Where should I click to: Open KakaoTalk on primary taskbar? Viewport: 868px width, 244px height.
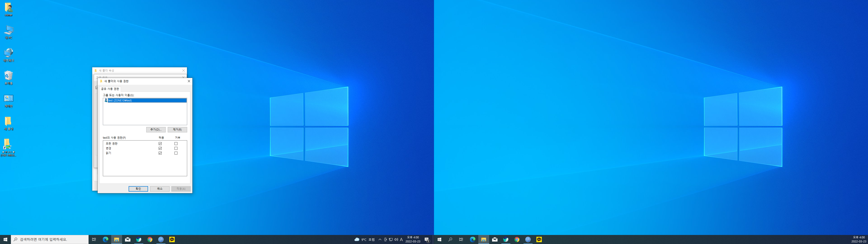(x=172, y=240)
